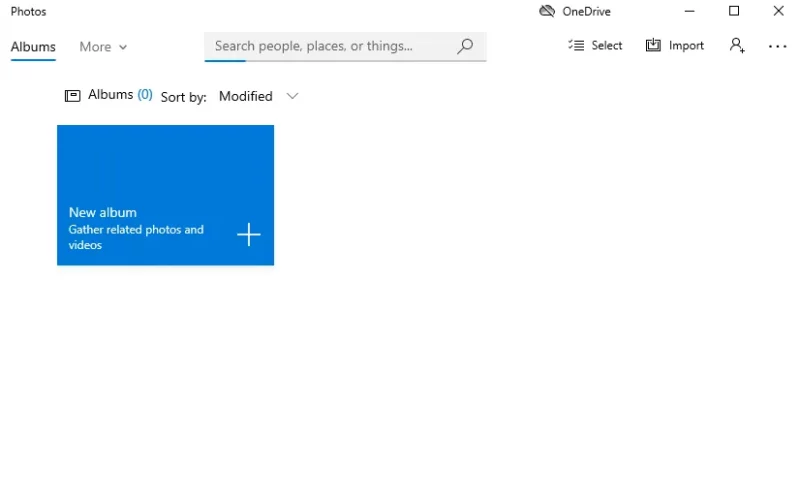Click the Select checklist icon
Image resolution: width=800 pixels, height=500 pixels.
tap(577, 45)
